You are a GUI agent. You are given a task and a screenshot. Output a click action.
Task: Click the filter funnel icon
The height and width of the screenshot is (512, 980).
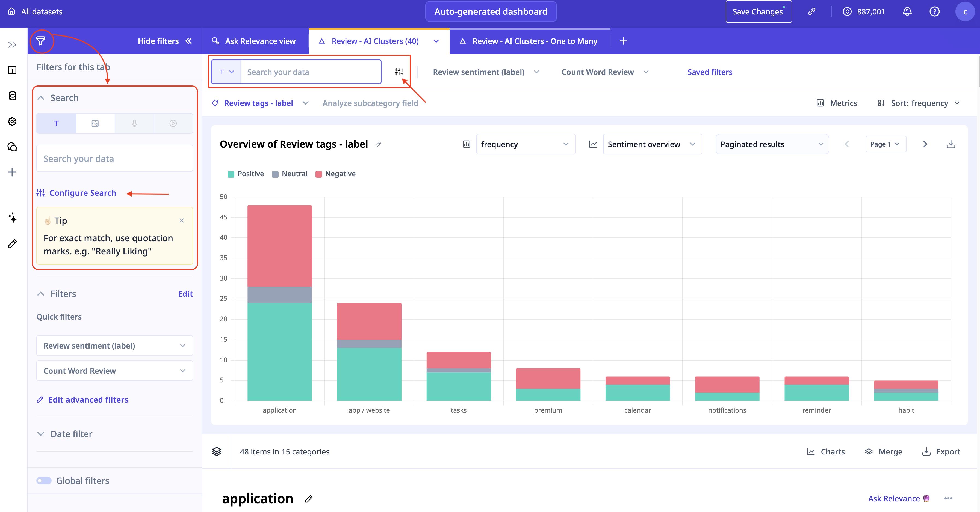(x=41, y=41)
